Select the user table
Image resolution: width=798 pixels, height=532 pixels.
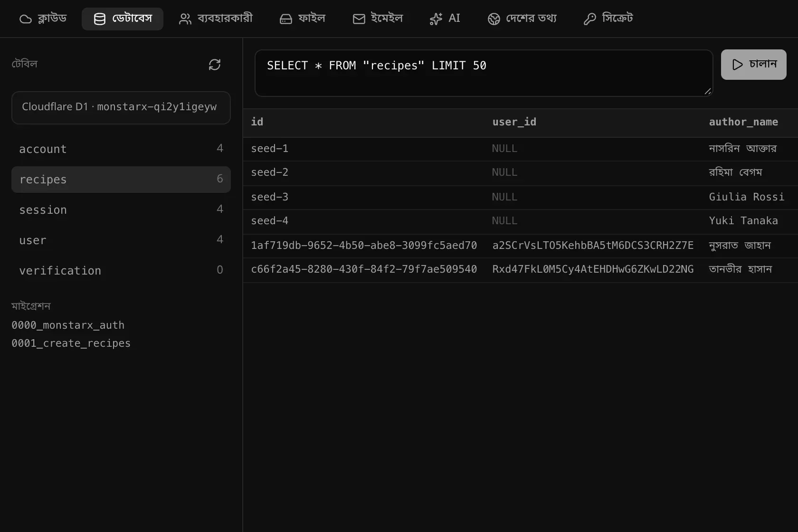point(121,240)
